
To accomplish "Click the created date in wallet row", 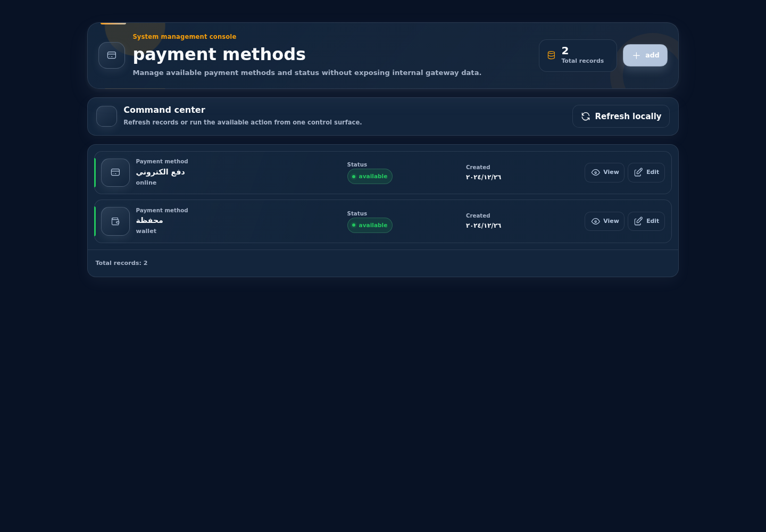I will click(484, 226).
